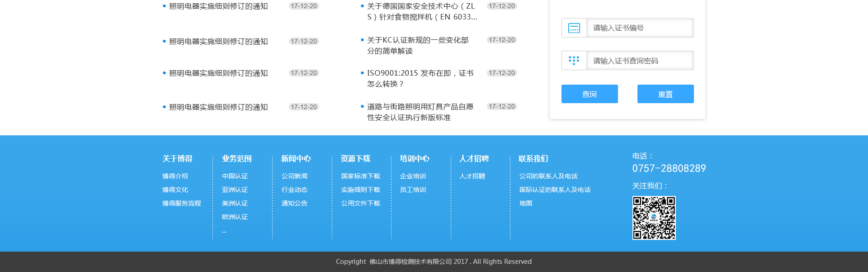
Task: Click the password keypad dots icon
Action: 574,61
